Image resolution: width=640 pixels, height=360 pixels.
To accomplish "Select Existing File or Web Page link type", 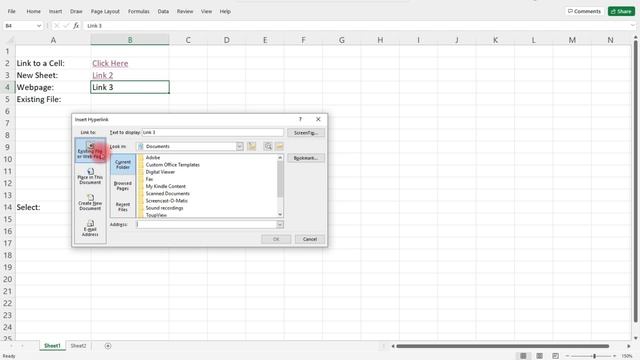I will 90,151.
